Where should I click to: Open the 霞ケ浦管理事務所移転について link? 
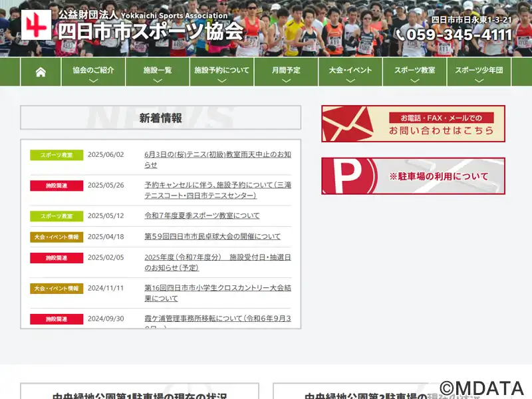218,321
